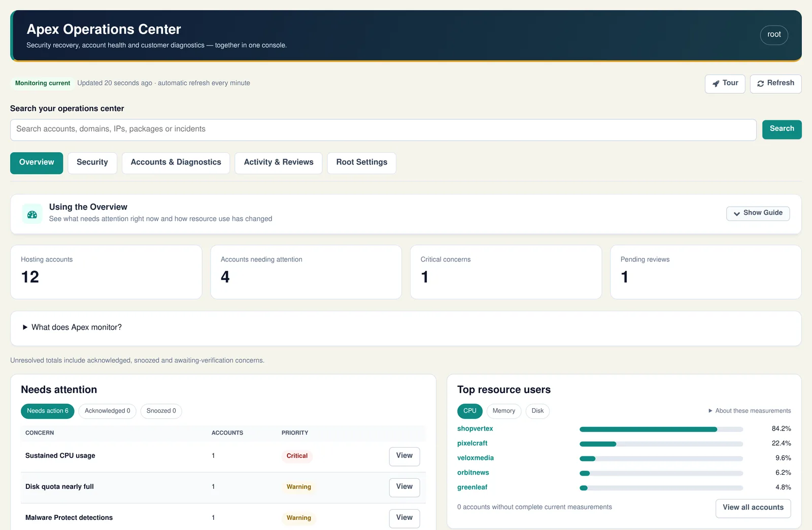This screenshot has width=812, height=530.
Task: Filter concerns by Needs action 6
Action: tap(48, 411)
